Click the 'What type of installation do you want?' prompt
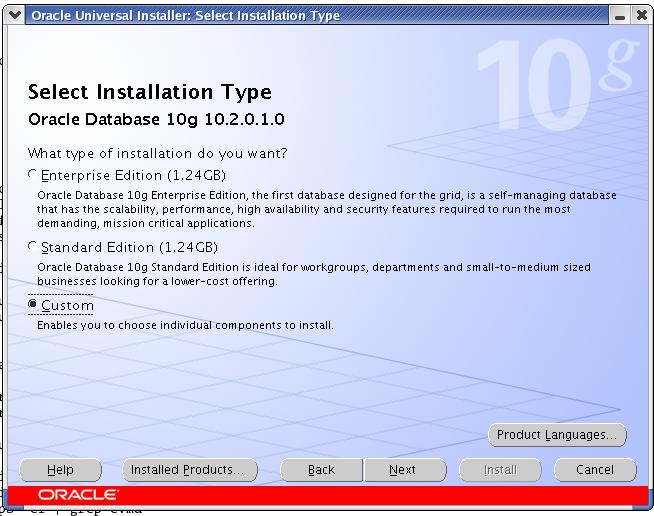Viewport: 654px width, 516px height. point(157,154)
